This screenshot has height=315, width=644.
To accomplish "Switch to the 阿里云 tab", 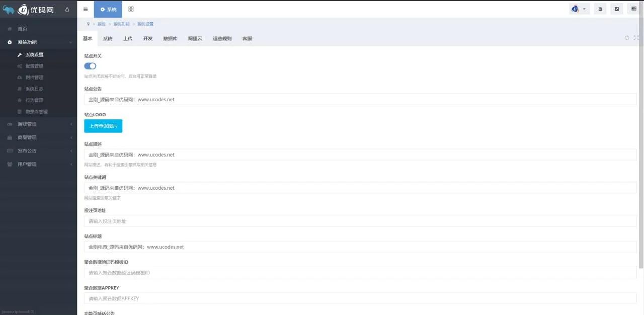I will click(195, 39).
